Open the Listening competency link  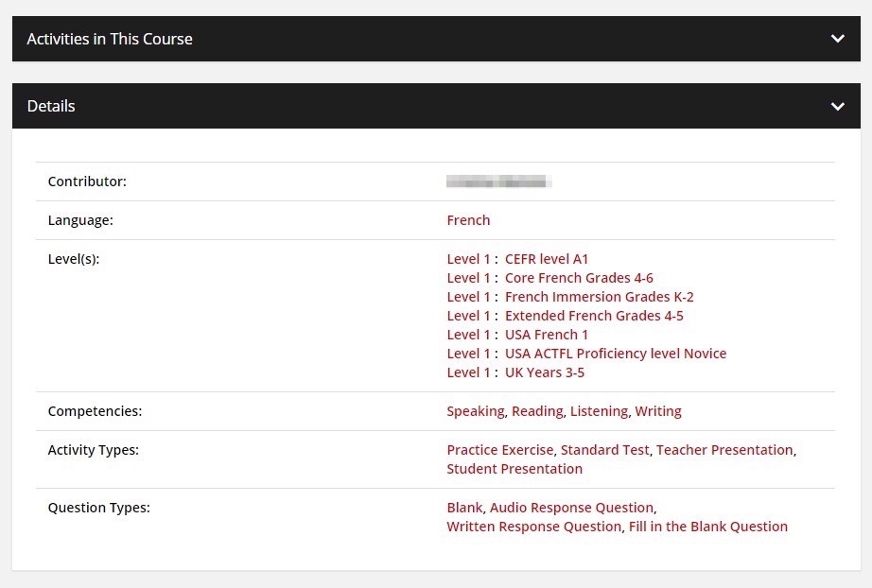coord(599,411)
